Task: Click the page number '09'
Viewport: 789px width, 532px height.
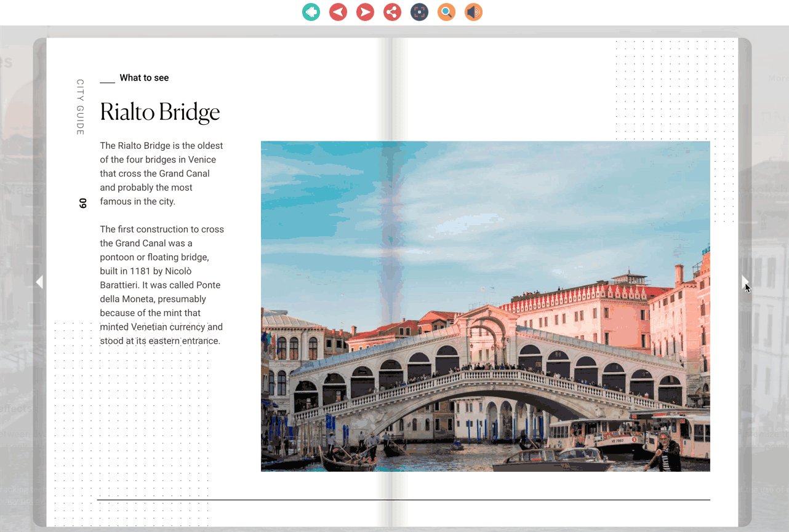Action: click(x=82, y=203)
